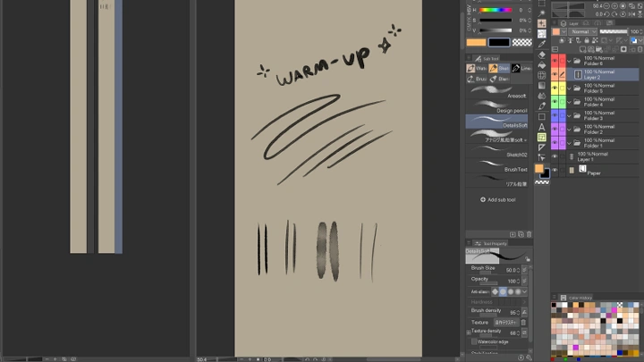
Task: Select the Sketch02 brush
Action: [497, 151]
